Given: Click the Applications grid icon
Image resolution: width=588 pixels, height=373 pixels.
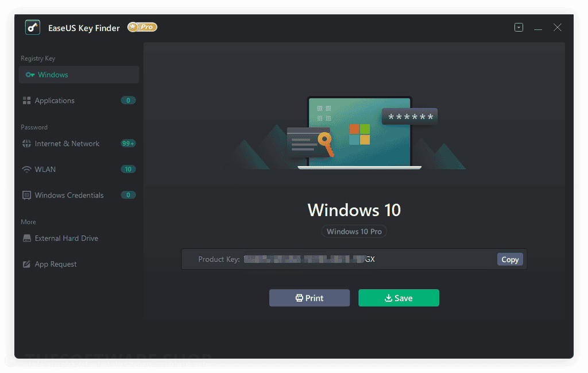Looking at the screenshot, I should (x=26, y=101).
